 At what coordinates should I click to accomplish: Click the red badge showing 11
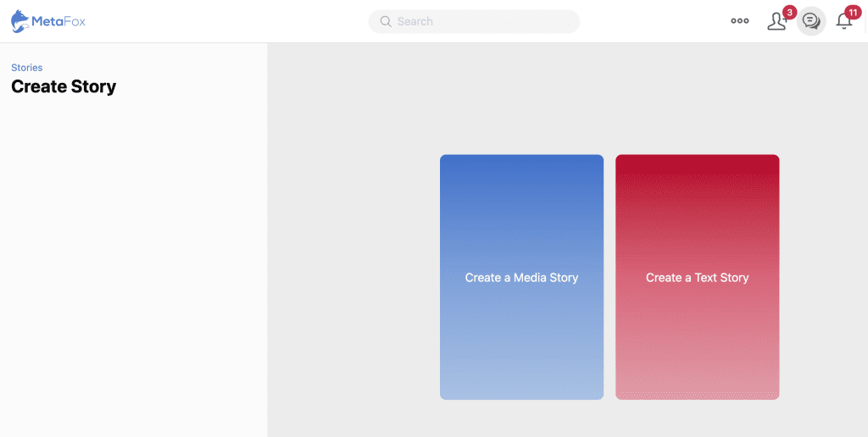coord(853,12)
